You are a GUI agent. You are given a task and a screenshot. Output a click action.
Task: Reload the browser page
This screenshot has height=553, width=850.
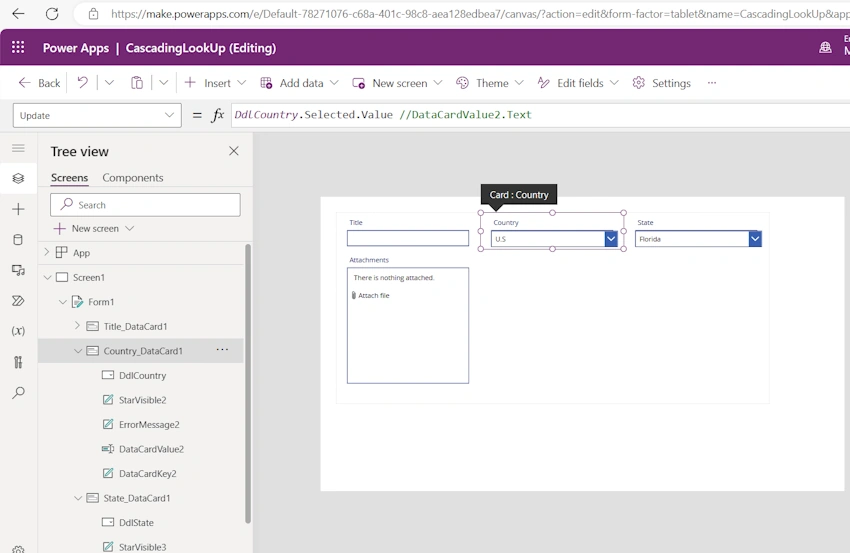(52, 14)
